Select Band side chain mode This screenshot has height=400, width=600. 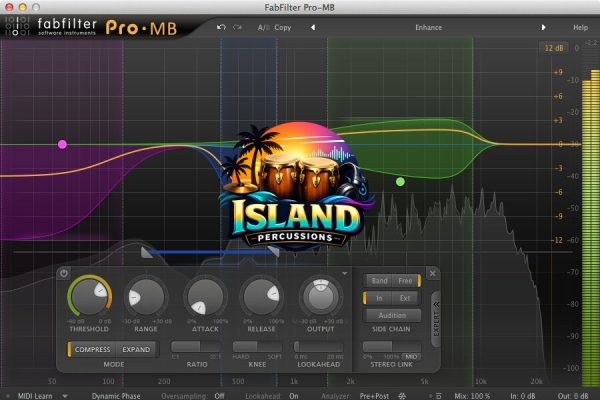[x=380, y=281]
